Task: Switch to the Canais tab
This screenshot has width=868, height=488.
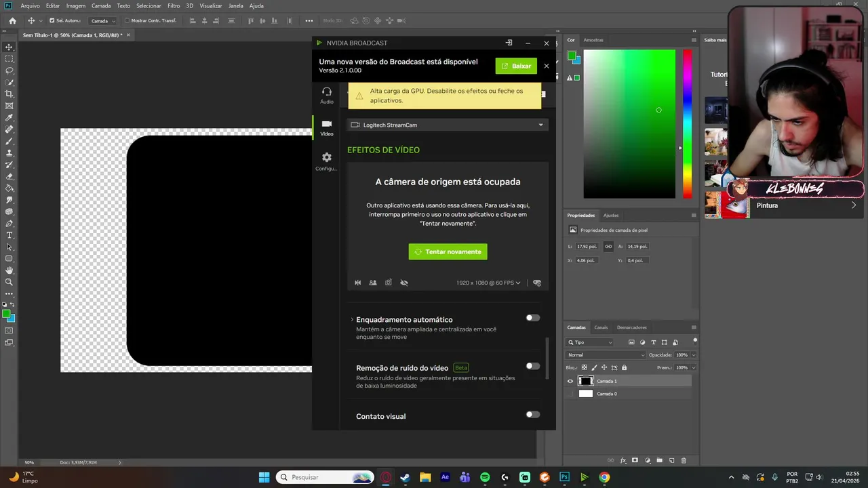Action: [x=601, y=327]
